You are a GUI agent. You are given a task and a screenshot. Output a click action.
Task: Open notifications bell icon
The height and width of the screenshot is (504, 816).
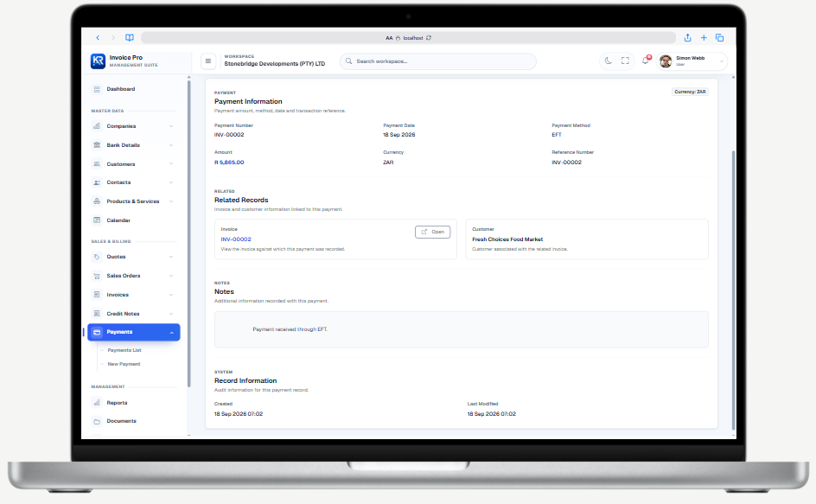(x=646, y=61)
